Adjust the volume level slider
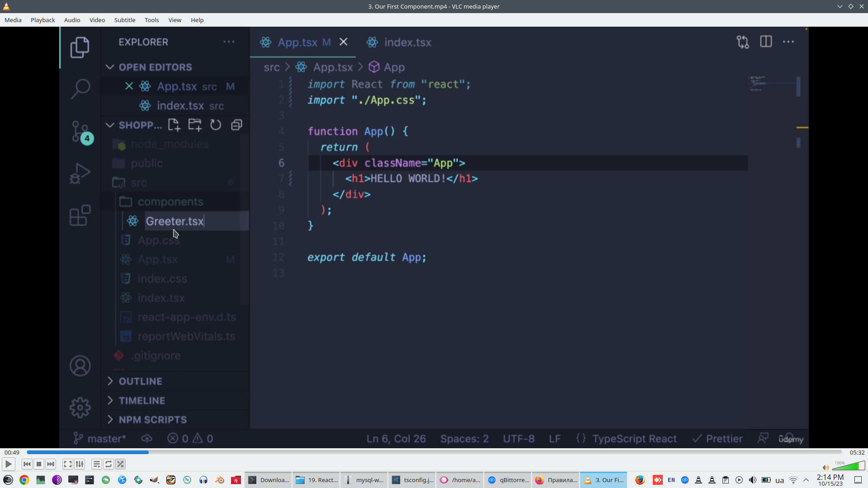Screen dimensions: 868x488 tap(849, 466)
